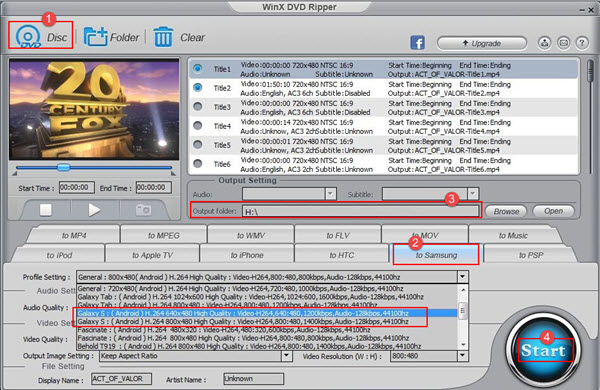The height and width of the screenshot is (390, 600).
Task: Click the right trim marker under preview
Action: 173,174
